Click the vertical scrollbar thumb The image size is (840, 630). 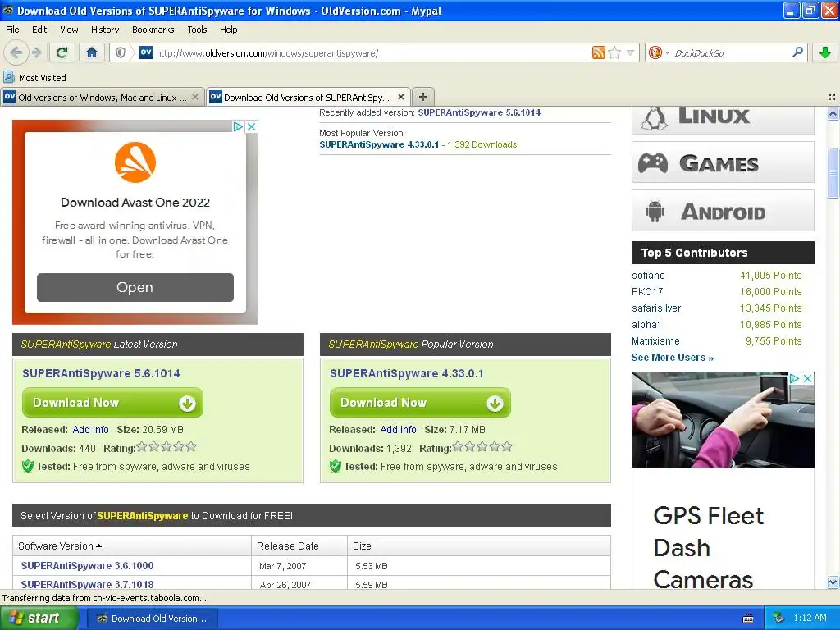[833, 174]
